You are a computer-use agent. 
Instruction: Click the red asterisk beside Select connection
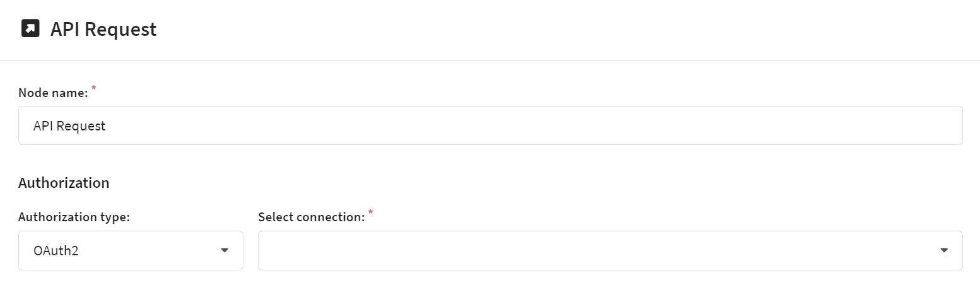coord(371,213)
